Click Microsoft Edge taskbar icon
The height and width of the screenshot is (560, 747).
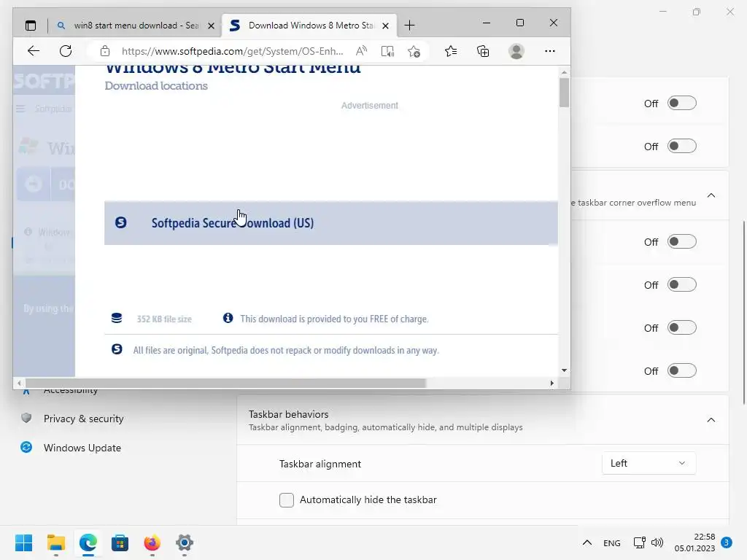(88, 542)
